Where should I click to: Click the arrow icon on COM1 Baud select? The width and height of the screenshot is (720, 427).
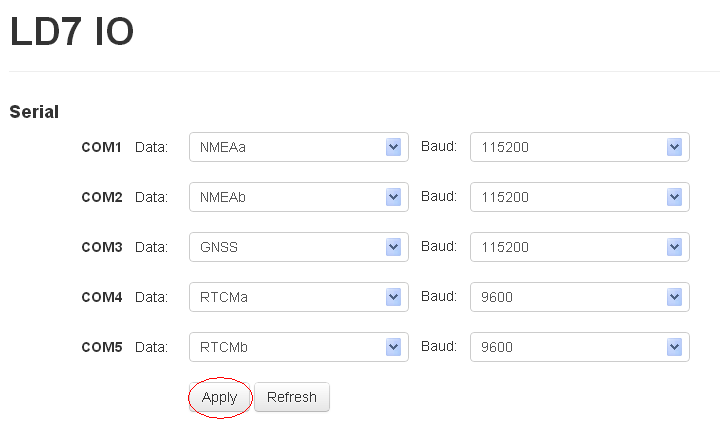(x=674, y=147)
